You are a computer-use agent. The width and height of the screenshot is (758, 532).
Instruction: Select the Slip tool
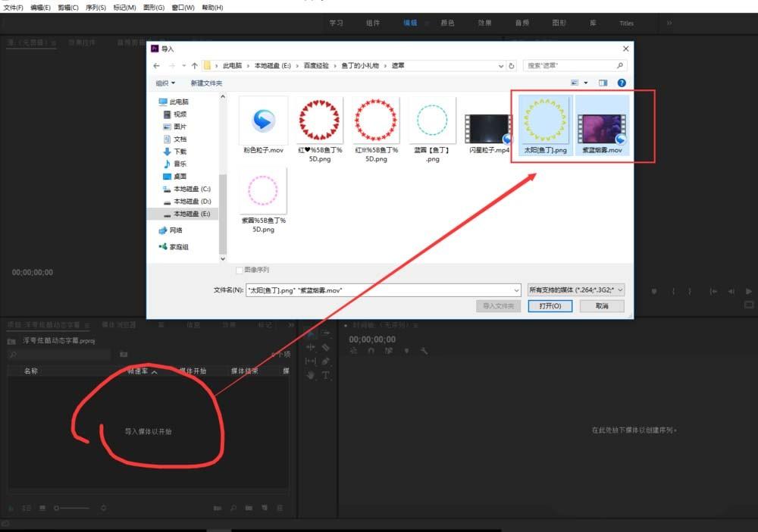310,361
